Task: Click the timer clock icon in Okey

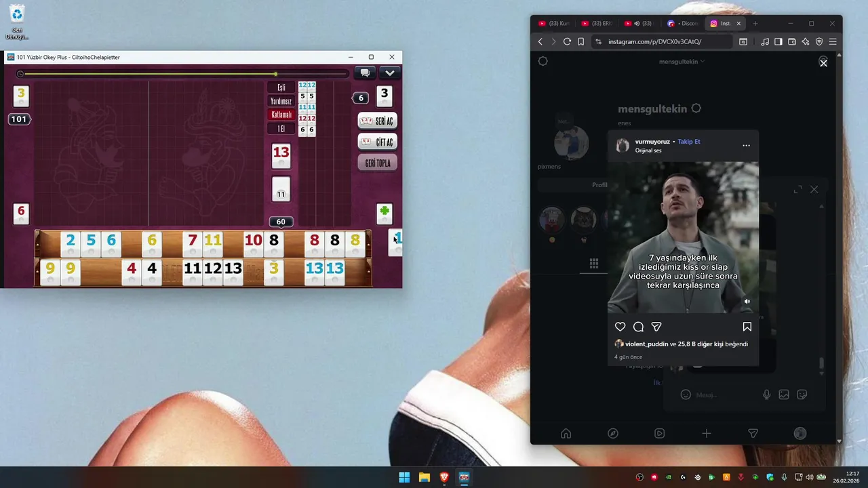Action: click(20, 74)
